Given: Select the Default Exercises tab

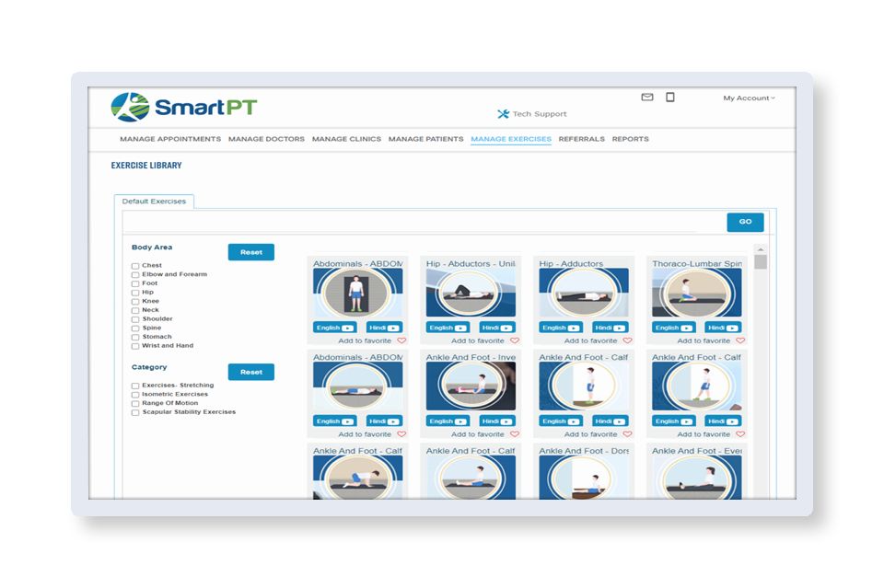Looking at the screenshot, I should coord(154,202).
